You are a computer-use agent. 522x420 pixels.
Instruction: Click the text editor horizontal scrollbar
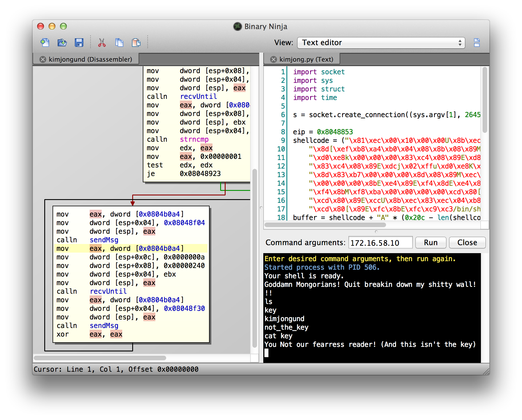[x=325, y=225]
